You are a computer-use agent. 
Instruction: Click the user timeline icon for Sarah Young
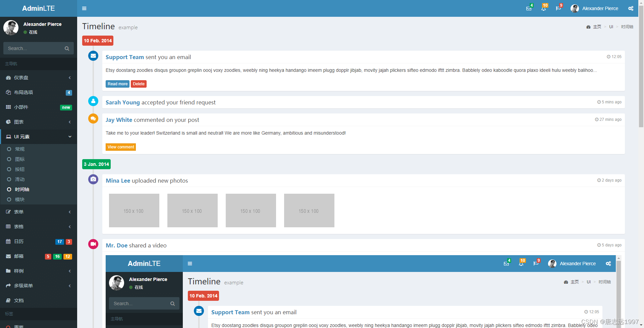[x=93, y=101]
